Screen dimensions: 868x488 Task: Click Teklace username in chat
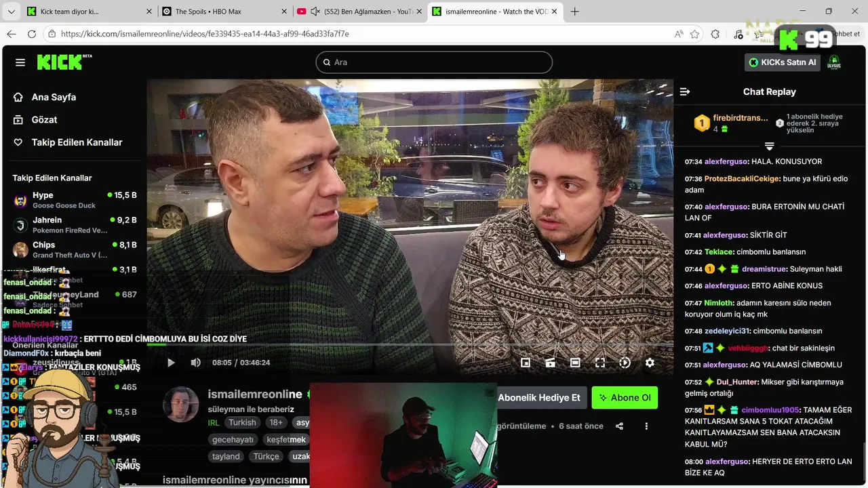pos(719,251)
